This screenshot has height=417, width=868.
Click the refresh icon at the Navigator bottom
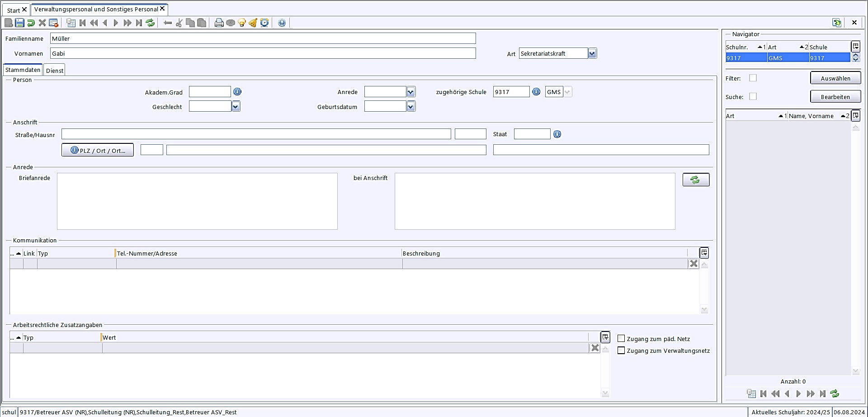coord(835,393)
